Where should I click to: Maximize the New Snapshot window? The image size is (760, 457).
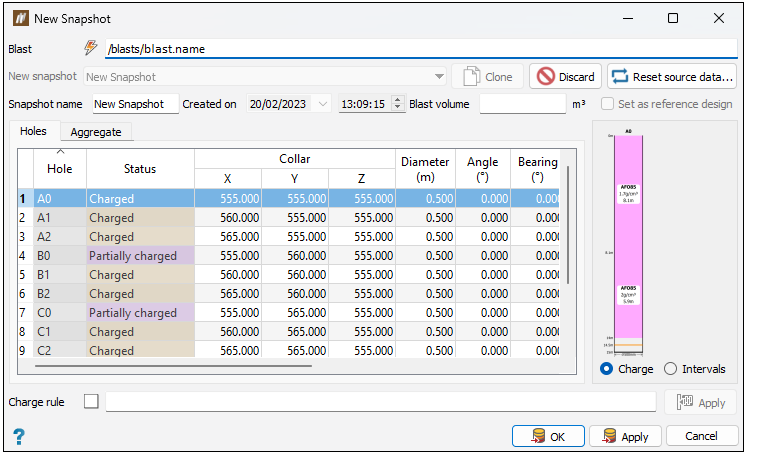(x=673, y=18)
